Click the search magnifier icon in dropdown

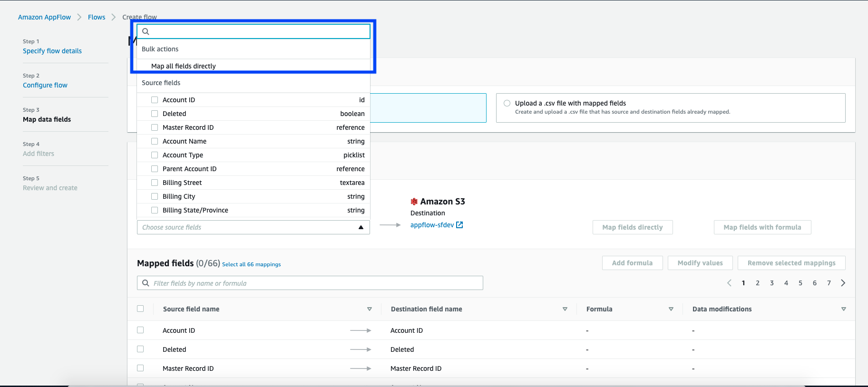pyautogui.click(x=146, y=31)
